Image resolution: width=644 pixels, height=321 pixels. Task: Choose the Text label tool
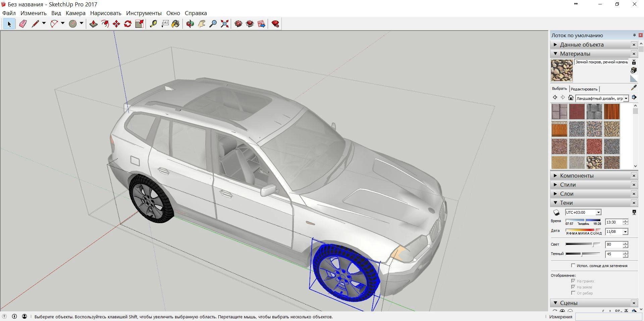coord(165,24)
